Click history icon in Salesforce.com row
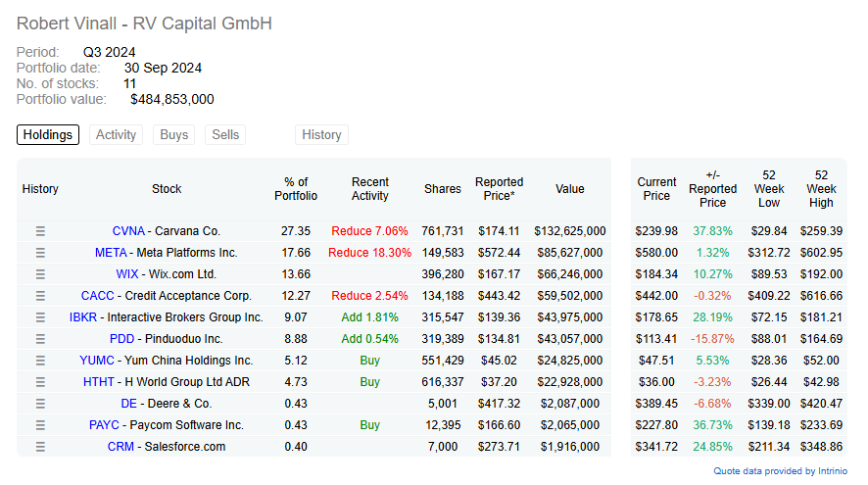Screen dimensions: 868x485 pyautogui.click(x=40, y=447)
